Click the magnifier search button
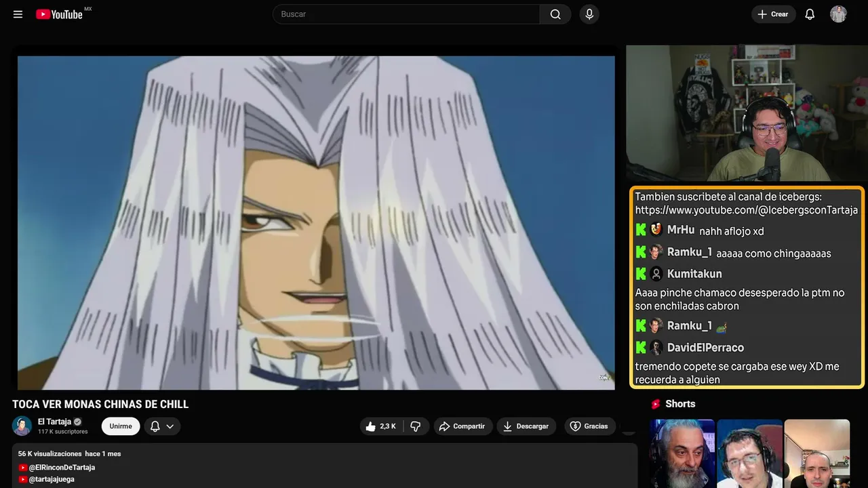This screenshot has width=868, height=488. (x=555, y=14)
